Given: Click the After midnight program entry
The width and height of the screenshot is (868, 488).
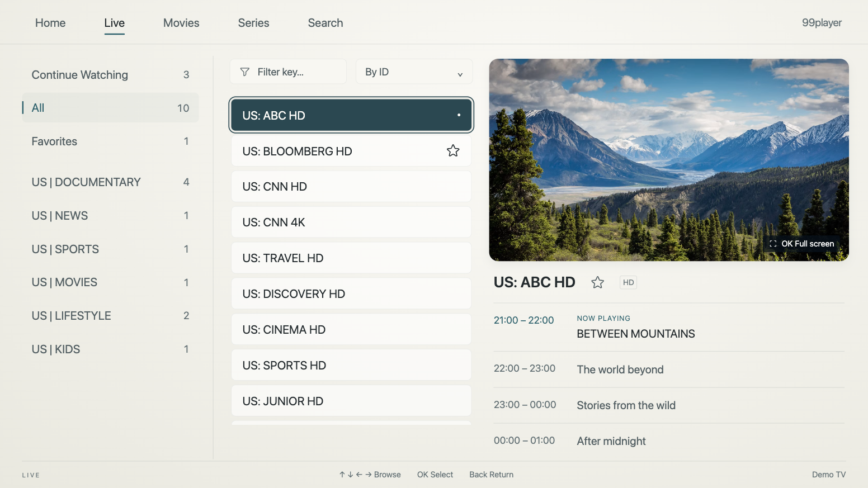Looking at the screenshot, I should coord(669,441).
